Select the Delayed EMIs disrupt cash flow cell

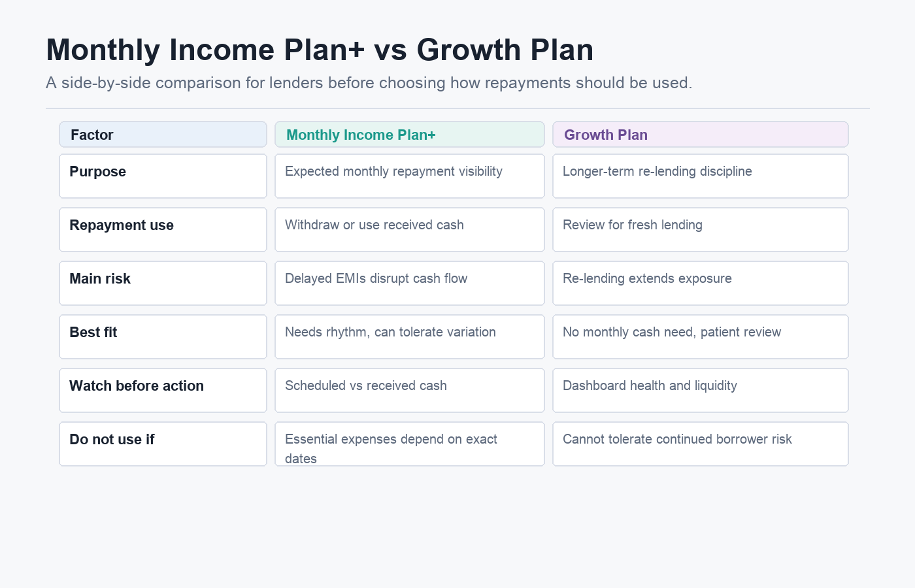point(410,284)
